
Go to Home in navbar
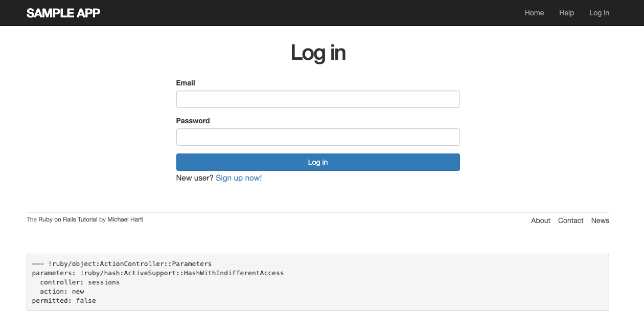534,13
